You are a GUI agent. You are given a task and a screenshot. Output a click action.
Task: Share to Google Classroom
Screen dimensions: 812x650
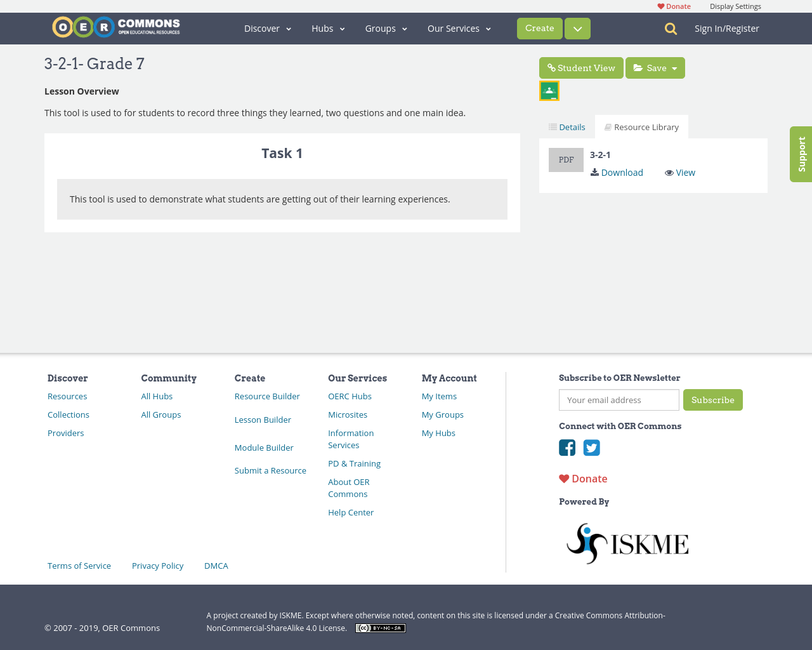(549, 90)
